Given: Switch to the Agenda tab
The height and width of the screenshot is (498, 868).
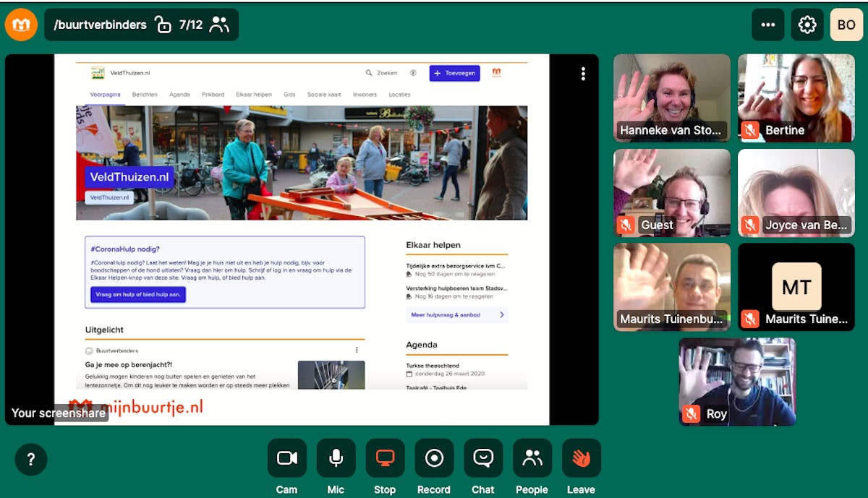Looking at the screenshot, I should (x=179, y=95).
